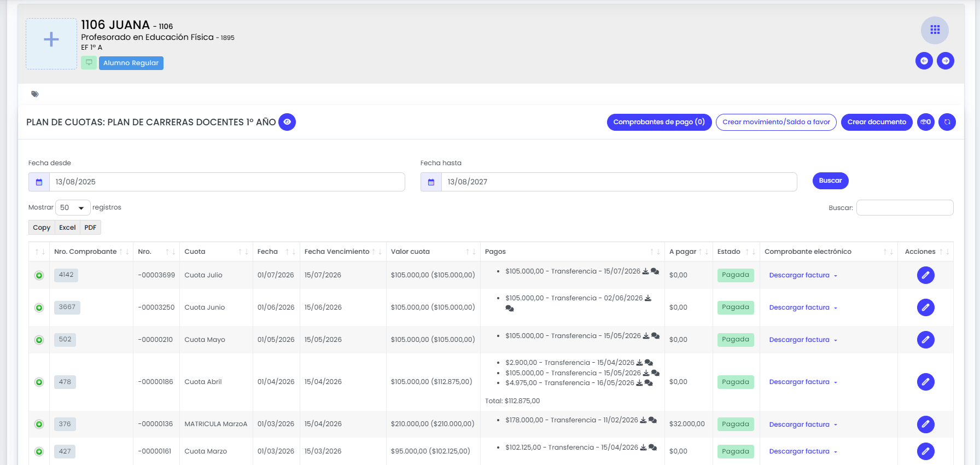
Task: Click the add photo plus placeholder
Action: tap(51, 44)
